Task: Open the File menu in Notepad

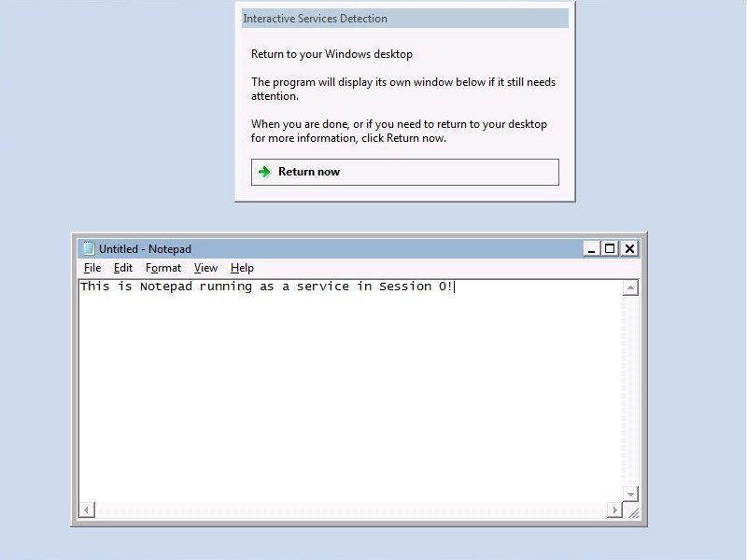Action: pyautogui.click(x=92, y=268)
